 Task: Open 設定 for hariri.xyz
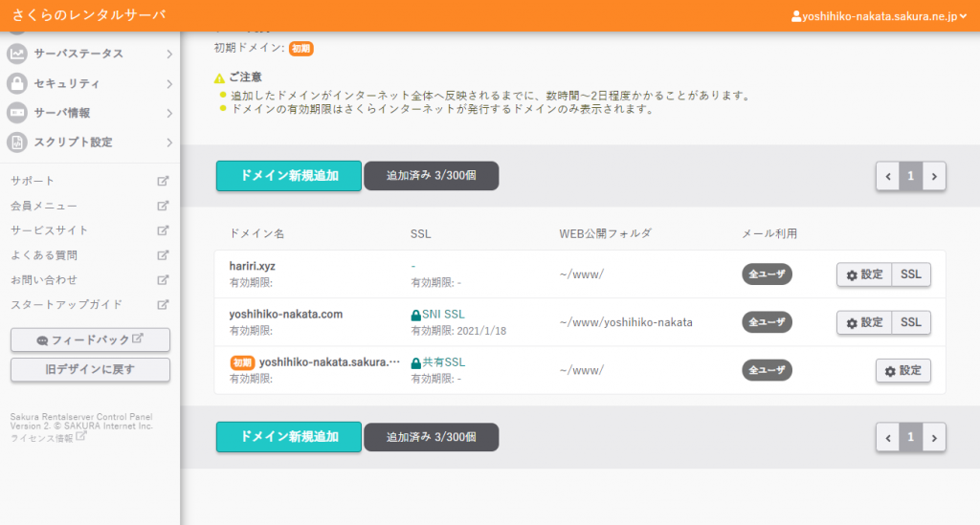(x=864, y=274)
